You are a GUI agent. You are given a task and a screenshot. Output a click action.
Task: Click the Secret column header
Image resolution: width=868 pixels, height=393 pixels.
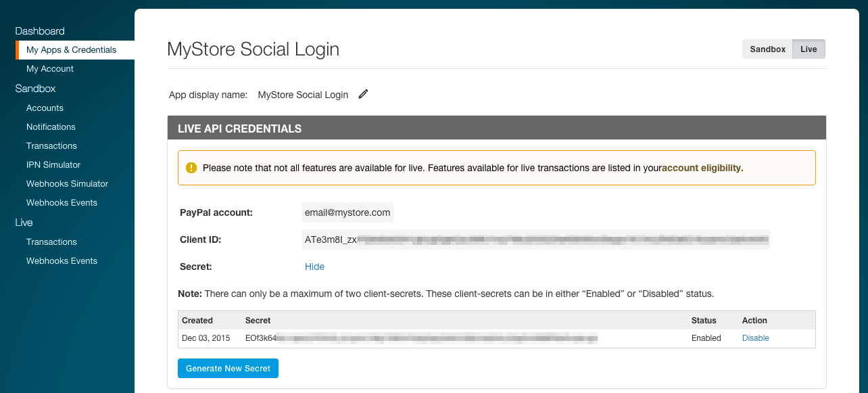tap(258, 321)
